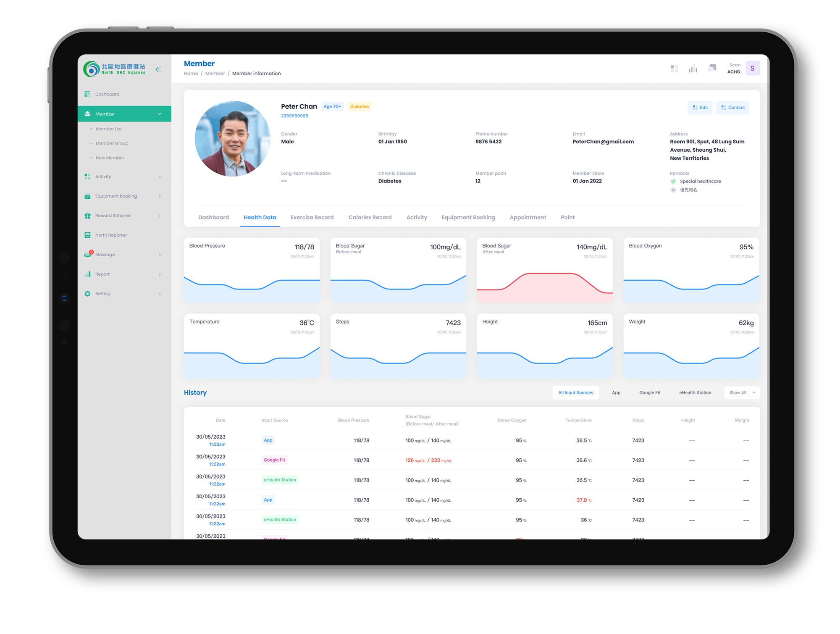The width and height of the screenshot is (840, 634).
Task: Open the chat messages icon in header
Action: 712,68
